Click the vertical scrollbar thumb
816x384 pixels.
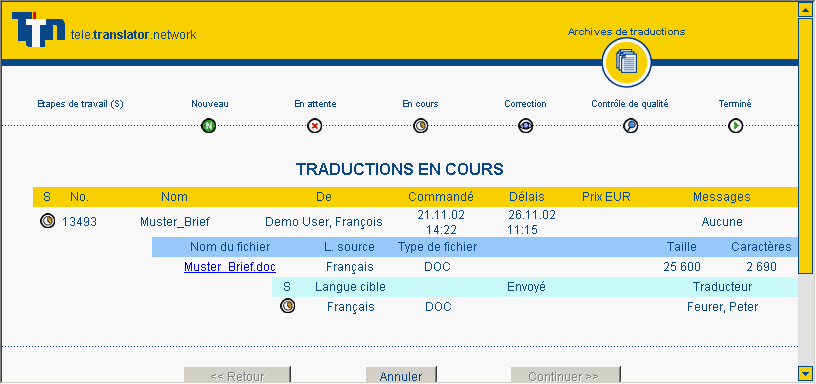pyautogui.click(x=805, y=145)
